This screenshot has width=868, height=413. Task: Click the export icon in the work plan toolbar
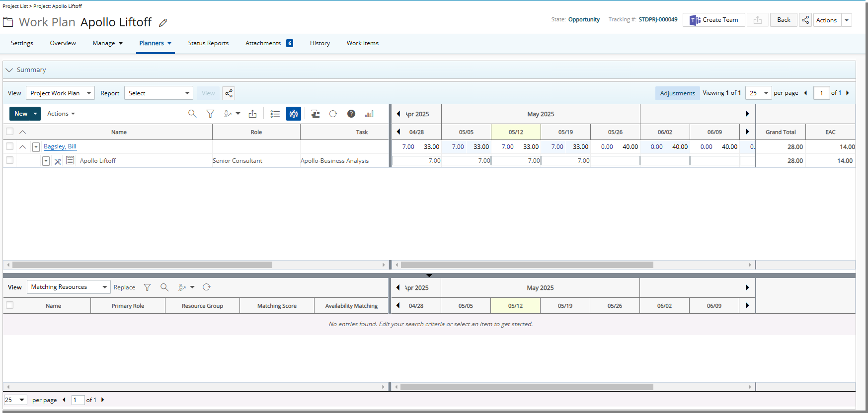click(x=252, y=114)
